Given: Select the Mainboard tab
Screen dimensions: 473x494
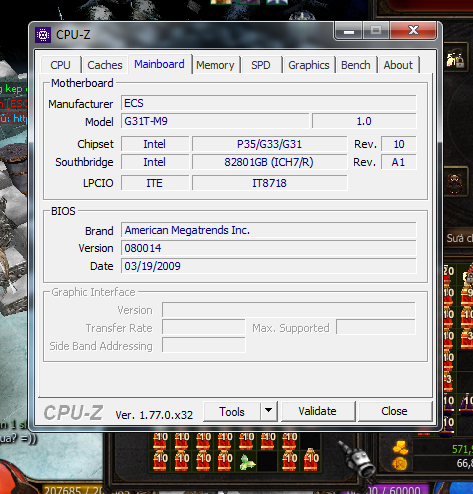Looking at the screenshot, I should (159, 64).
